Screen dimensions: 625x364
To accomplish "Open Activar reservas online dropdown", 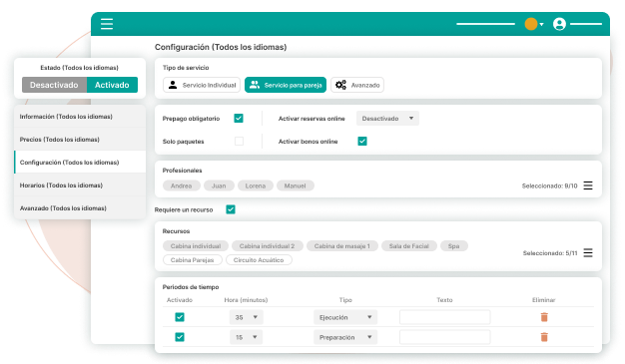I will pos(387,119).
